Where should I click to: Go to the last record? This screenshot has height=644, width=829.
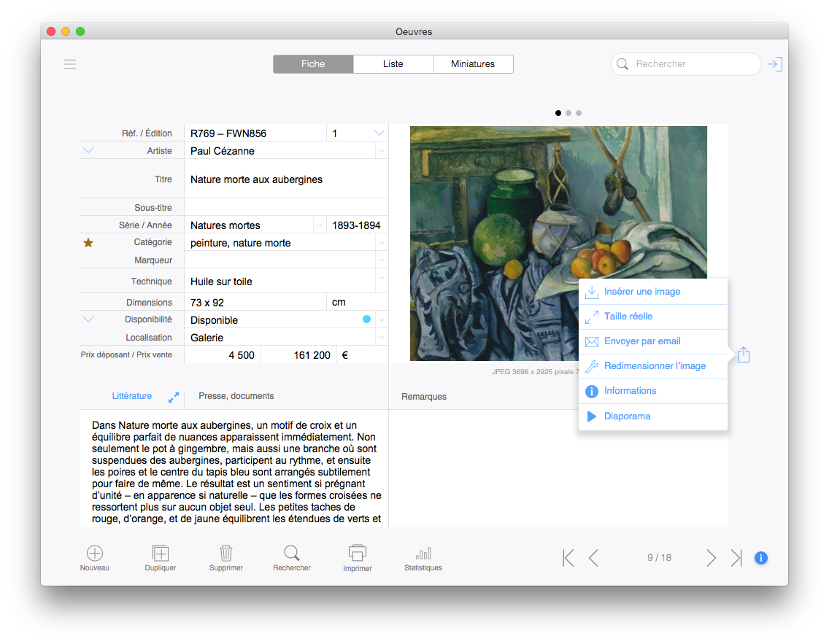(736, 558)
